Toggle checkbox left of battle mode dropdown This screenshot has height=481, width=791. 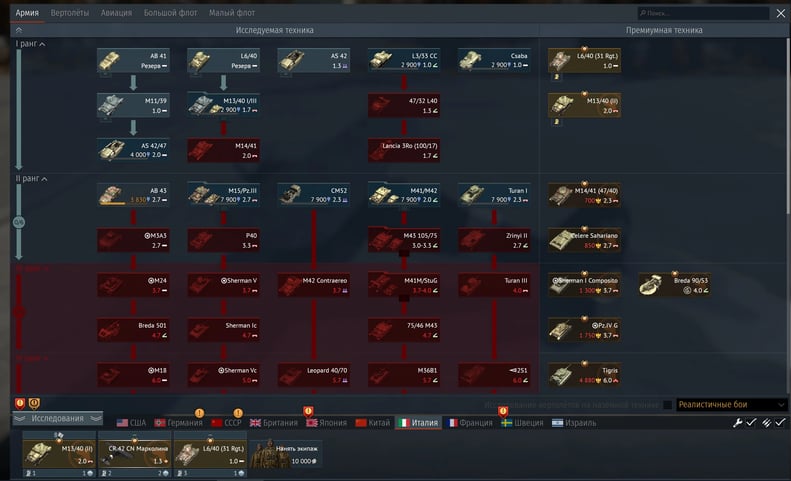667,405
